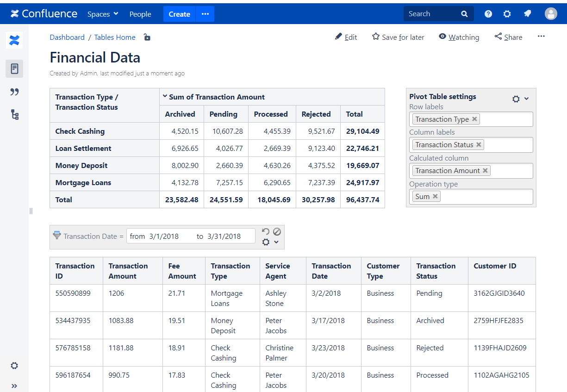Remove the Sum operation type tag

click(435, 196)
